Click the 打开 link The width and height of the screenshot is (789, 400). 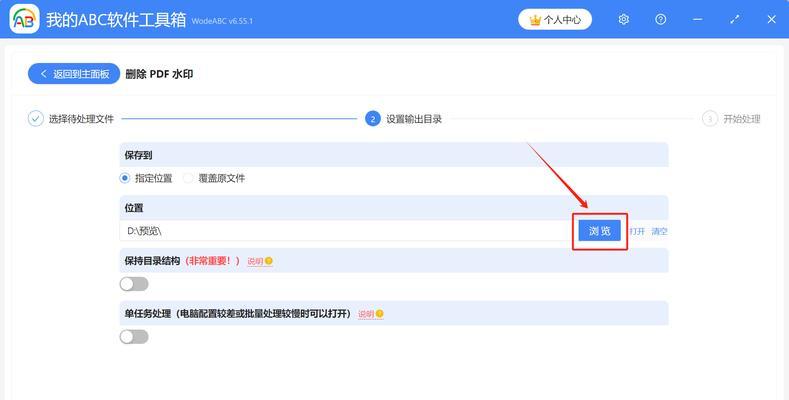pyautogui.click(x=637, y=231)
